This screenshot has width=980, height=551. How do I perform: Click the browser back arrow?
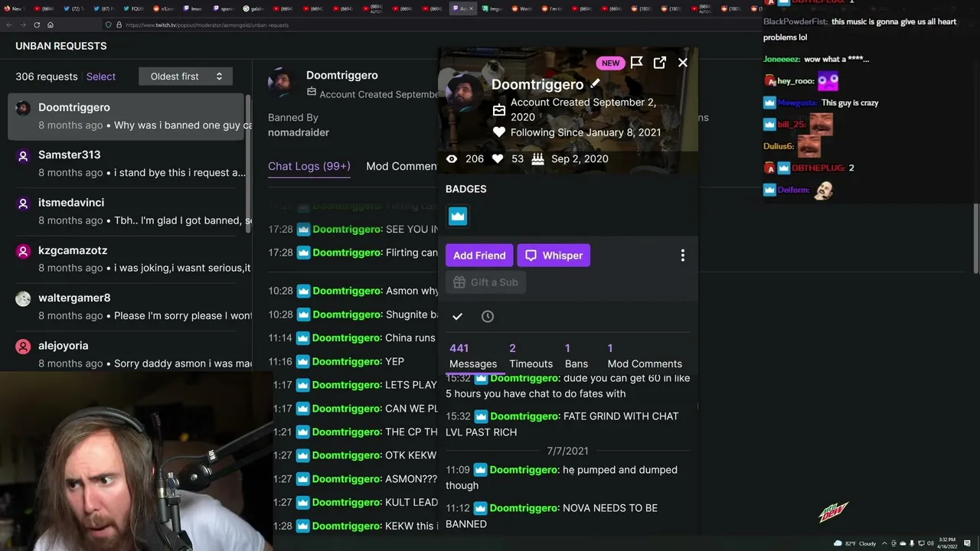coord(8,24)
